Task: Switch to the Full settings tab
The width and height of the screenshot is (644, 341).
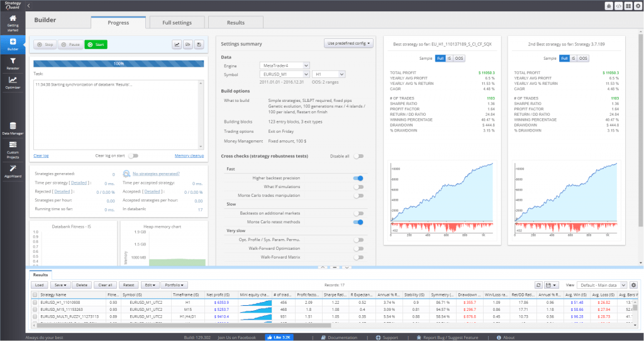Action: coord(177,23)
